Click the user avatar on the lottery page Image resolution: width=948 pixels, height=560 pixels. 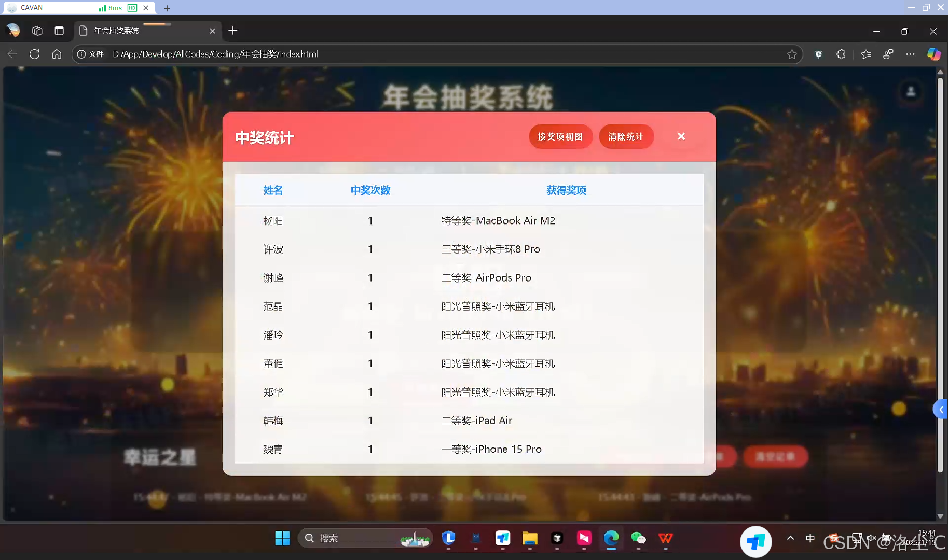point(911,91)
